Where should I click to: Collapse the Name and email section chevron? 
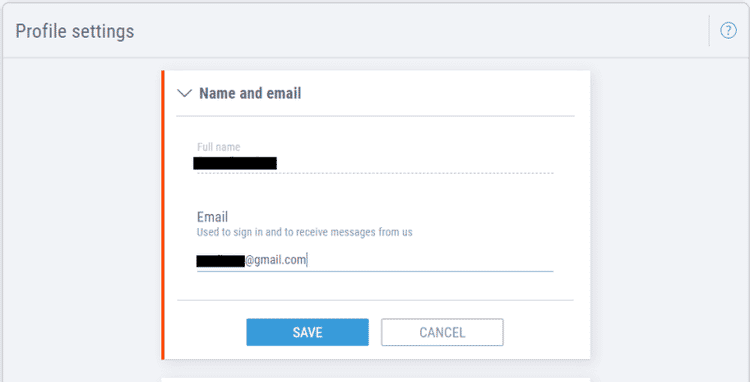point(184,93)
